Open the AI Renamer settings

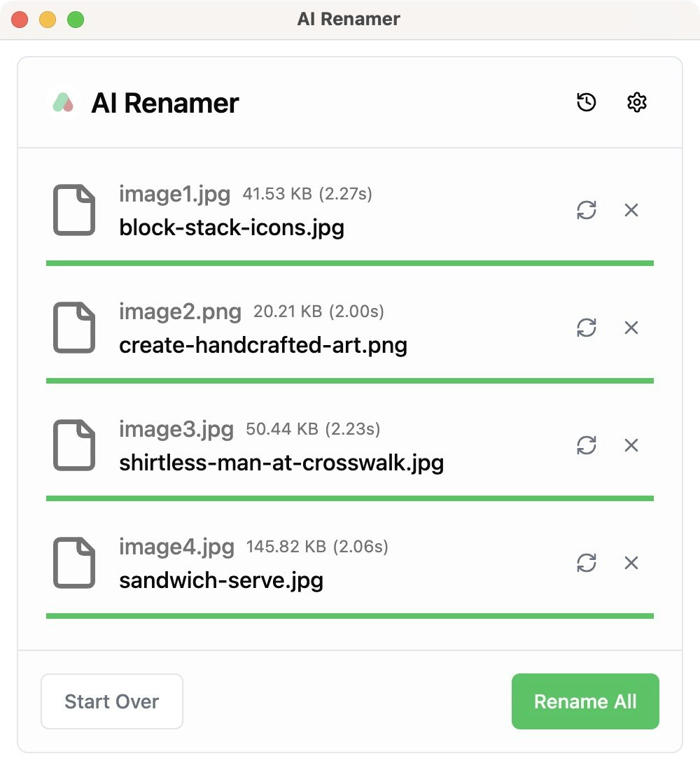coord(636,102)
